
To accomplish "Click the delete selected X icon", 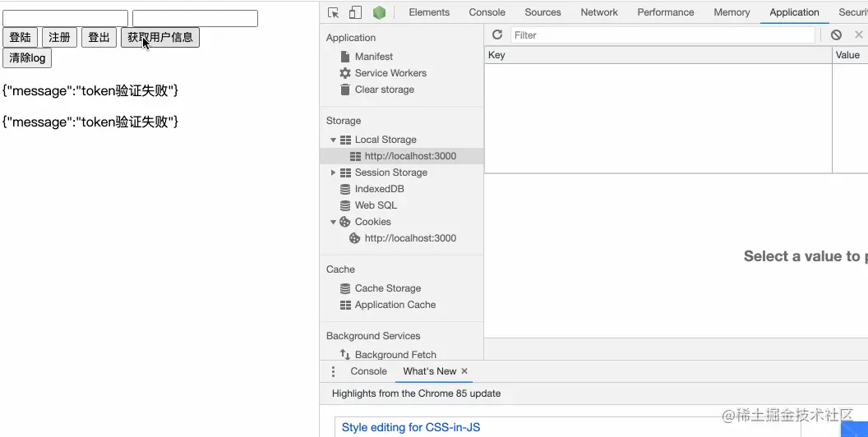I will (x=859, y=34).
